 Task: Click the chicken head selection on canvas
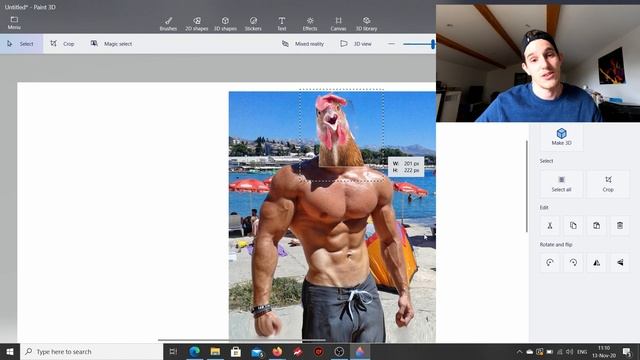[x=341, y=135]
